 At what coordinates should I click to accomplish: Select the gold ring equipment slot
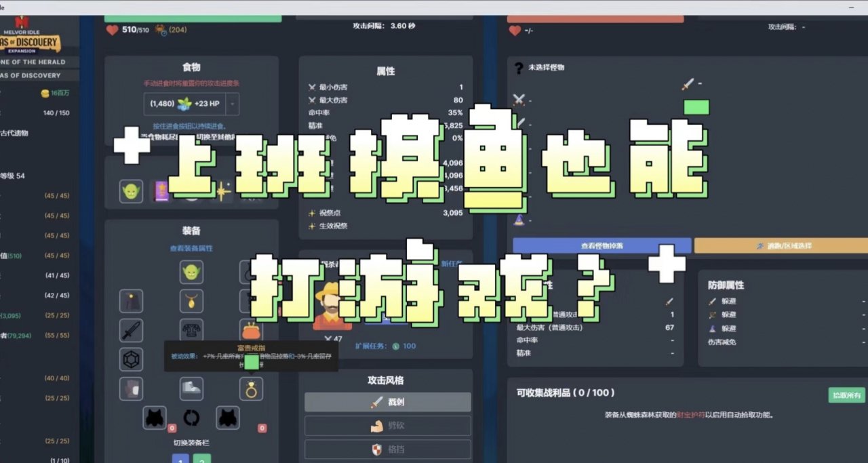(x=251, y=388)
